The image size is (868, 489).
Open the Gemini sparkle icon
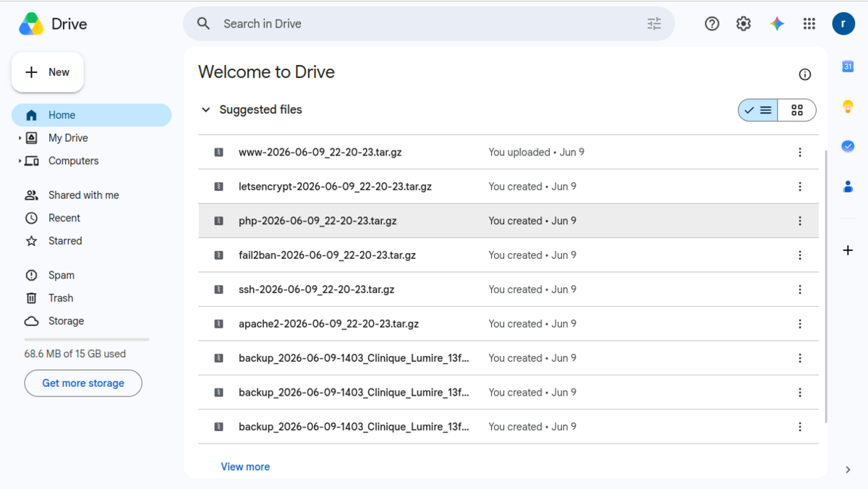(777, 24)
